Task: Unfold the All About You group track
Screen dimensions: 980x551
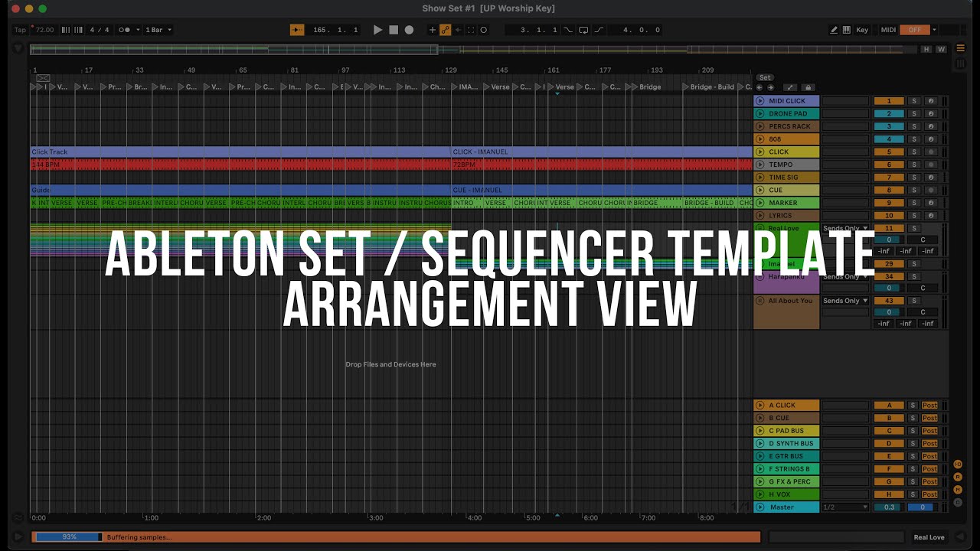Action: coord(759,301)
